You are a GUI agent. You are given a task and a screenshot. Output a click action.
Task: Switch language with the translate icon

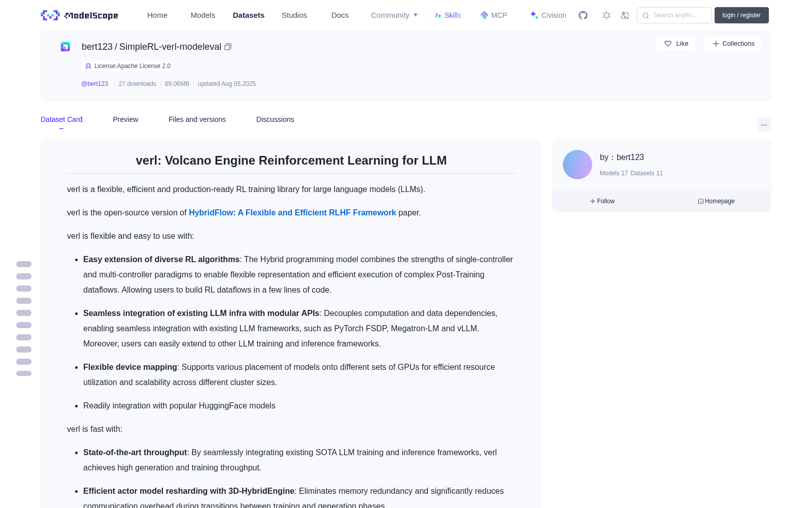click(625, 15)
